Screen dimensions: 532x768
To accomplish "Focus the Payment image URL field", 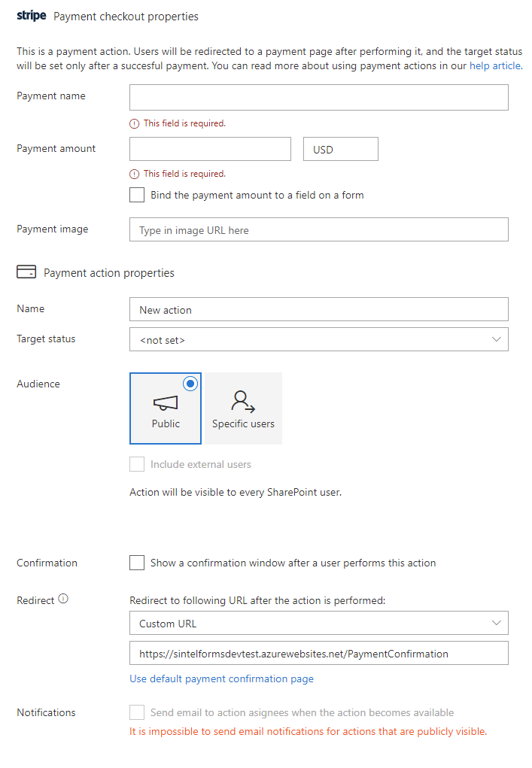I will pyautogui.click(x=318, y=230).
